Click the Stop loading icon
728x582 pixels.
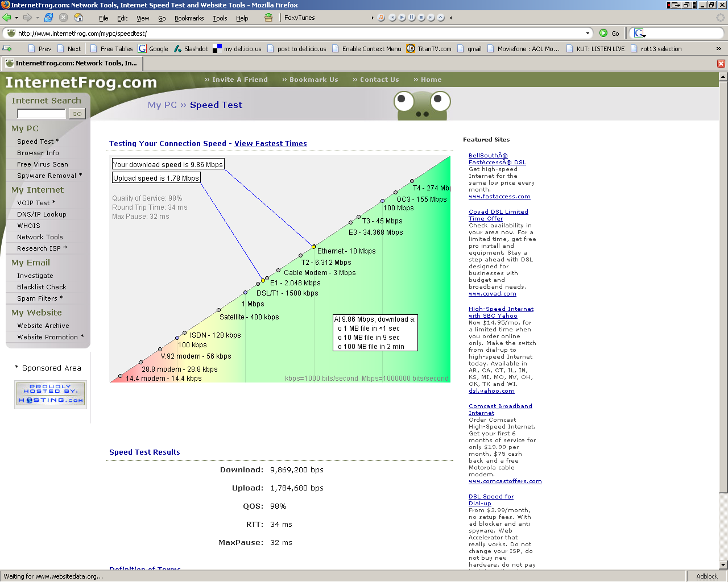tap(64, 18)
